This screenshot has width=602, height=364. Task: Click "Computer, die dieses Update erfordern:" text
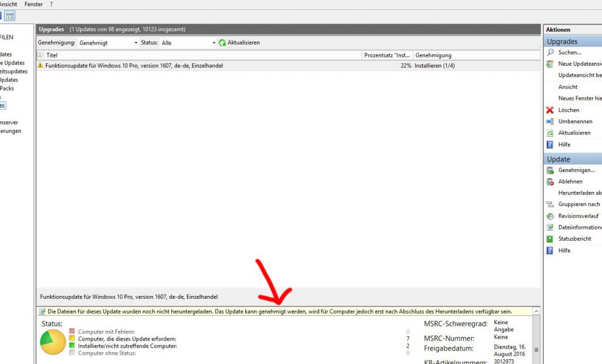[127, 339]
